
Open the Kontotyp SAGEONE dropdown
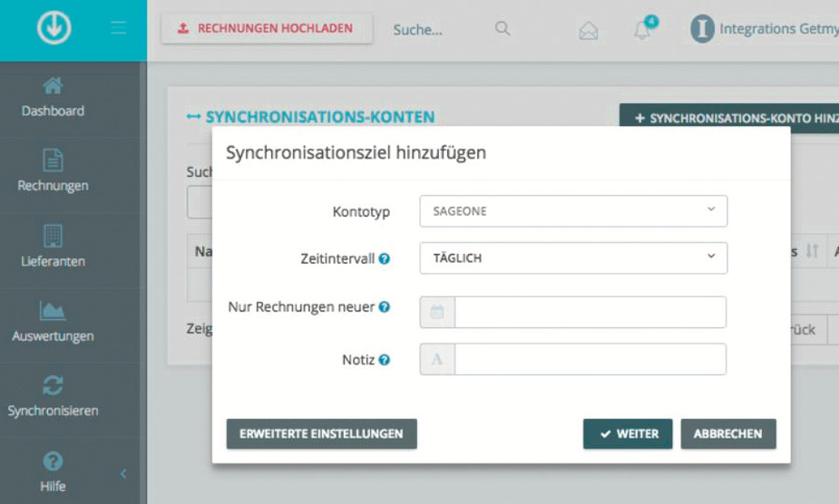(573, 211)
